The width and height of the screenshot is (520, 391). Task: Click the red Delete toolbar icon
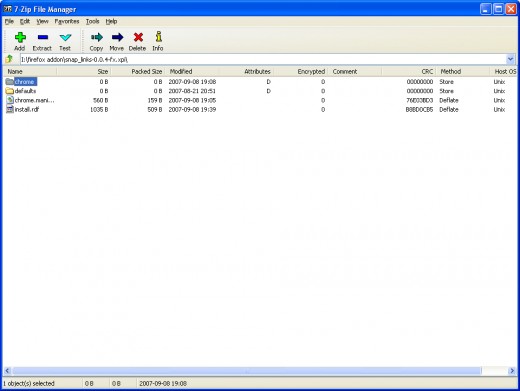[x=138, y=37]
